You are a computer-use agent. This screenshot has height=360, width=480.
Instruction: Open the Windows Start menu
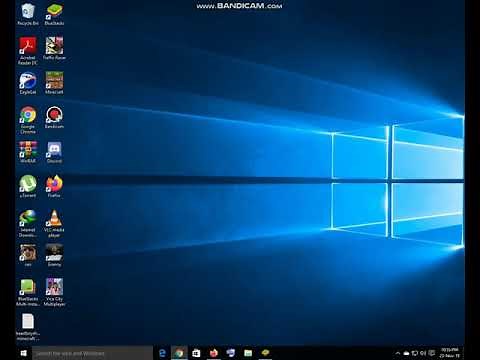(24, 353)
